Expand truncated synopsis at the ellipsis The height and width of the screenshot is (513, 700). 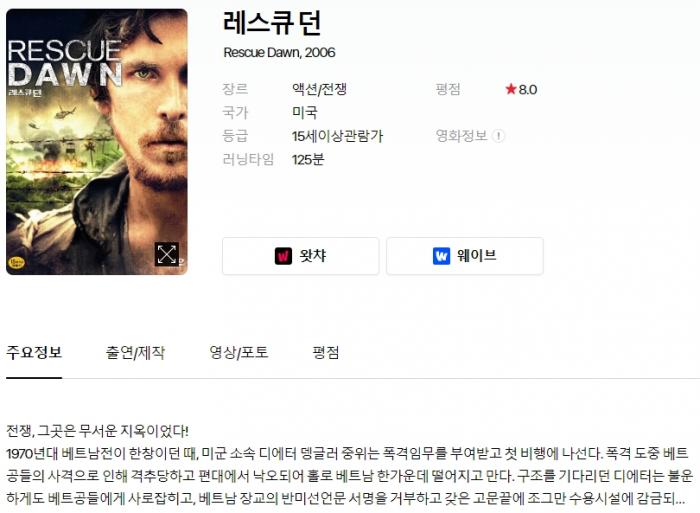679,499
